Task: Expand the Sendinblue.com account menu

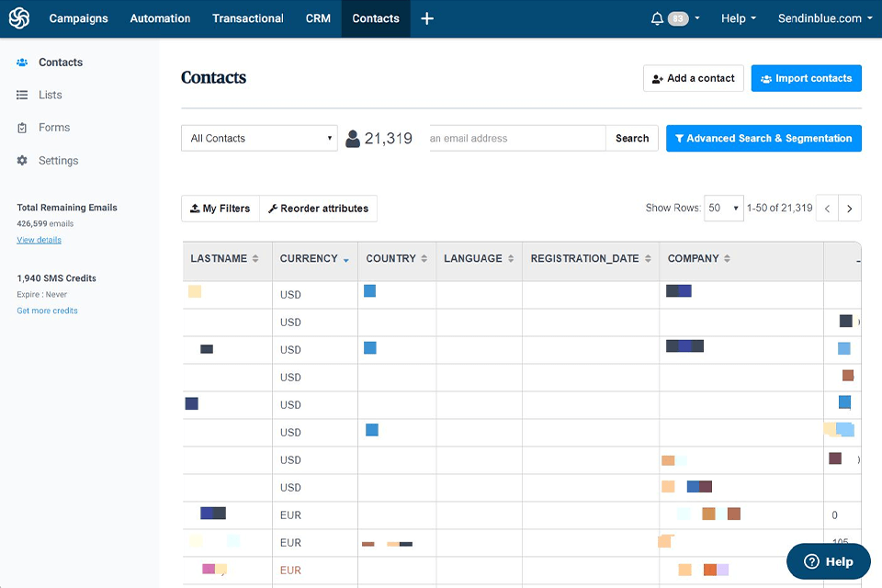Action: point(825,18)
